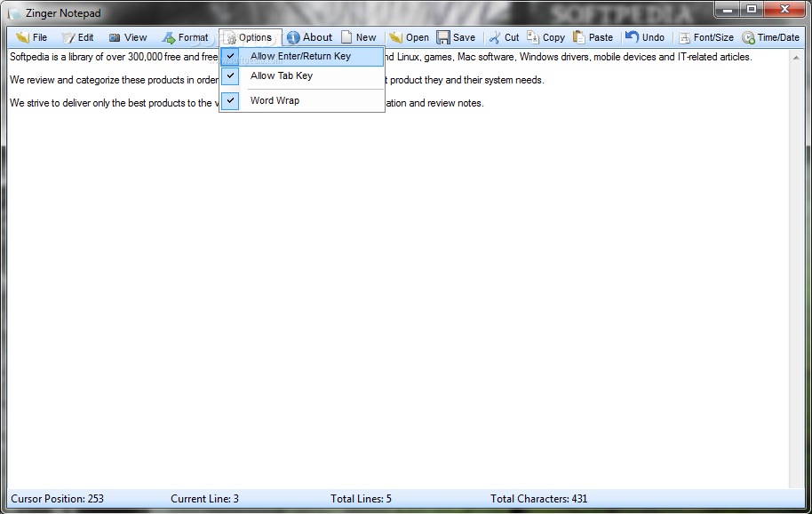Image resolution: width=812 pixels, height=514 pixels.
Task: Click the Paste toolbar button label
Action: [601, 37]
